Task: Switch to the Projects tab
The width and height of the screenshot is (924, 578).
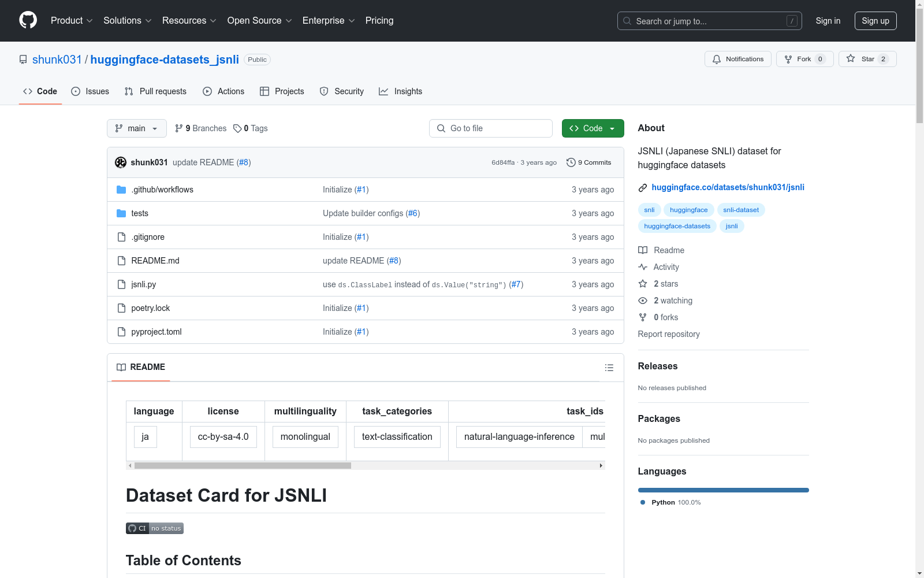Action: tap(282, 91)
